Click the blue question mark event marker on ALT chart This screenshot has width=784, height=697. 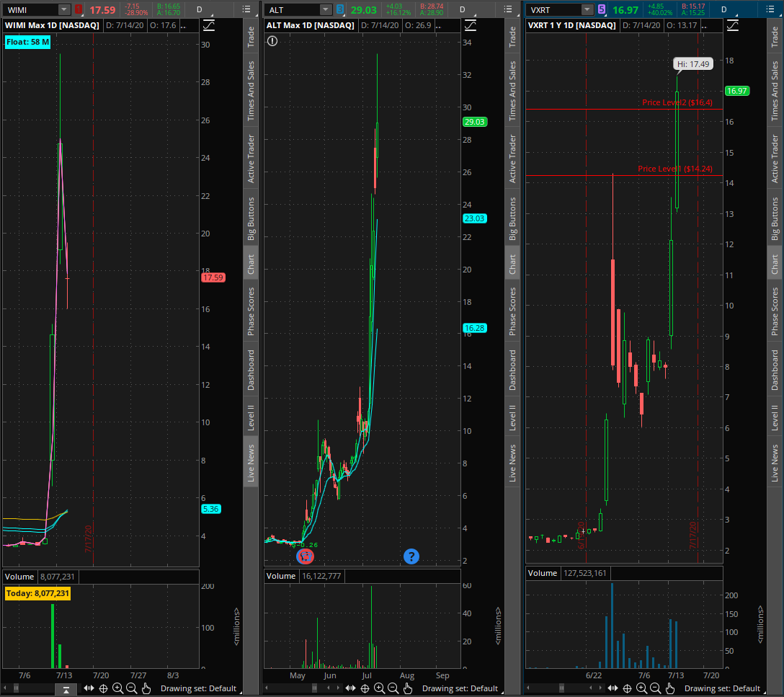tap(411, 556)
